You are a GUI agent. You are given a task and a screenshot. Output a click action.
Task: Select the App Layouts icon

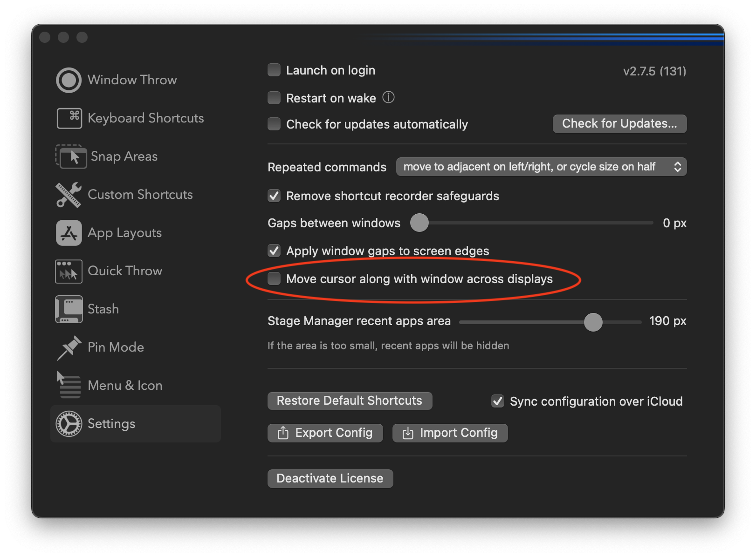68,232
